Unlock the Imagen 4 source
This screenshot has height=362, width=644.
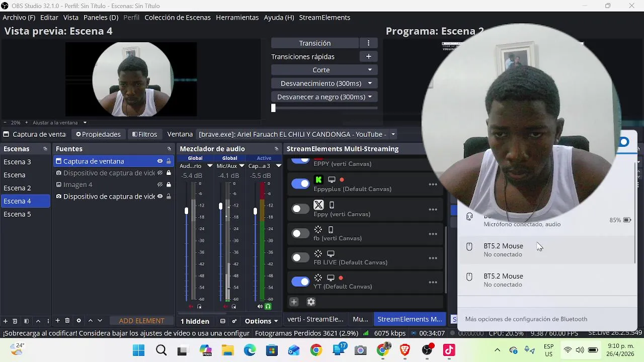169,185
